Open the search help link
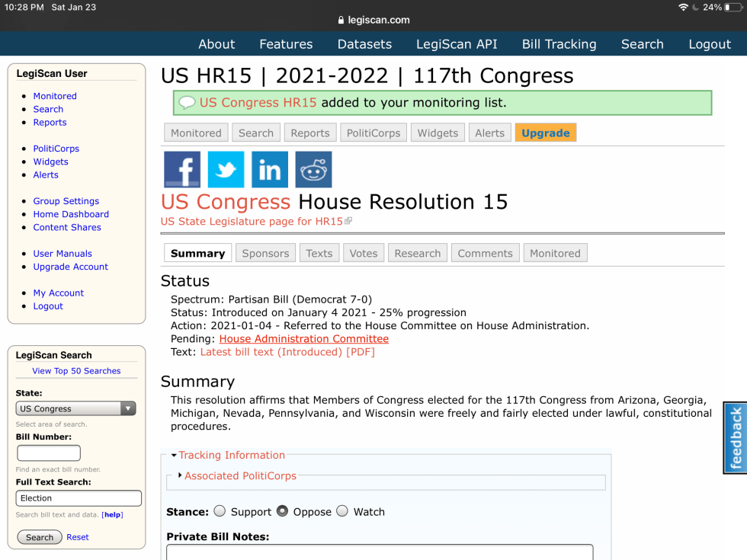The image size is (747, 560). click(x=113, y=514)
